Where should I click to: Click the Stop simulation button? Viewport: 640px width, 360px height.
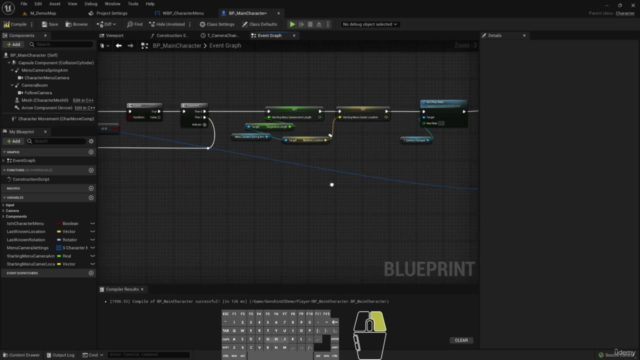point(310,24)
